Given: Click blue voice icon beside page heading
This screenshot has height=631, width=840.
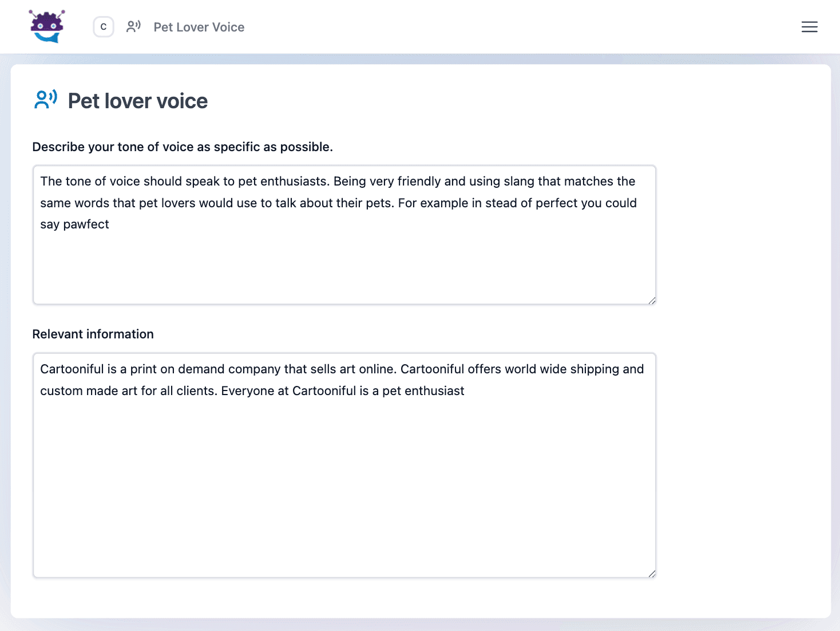Looking at the screenshot, I should pos(46,100).
